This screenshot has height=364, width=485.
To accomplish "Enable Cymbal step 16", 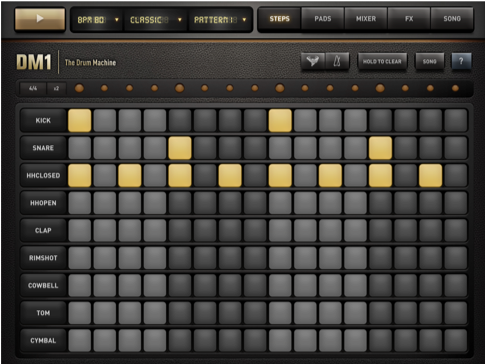I will [x=456, y=340].
